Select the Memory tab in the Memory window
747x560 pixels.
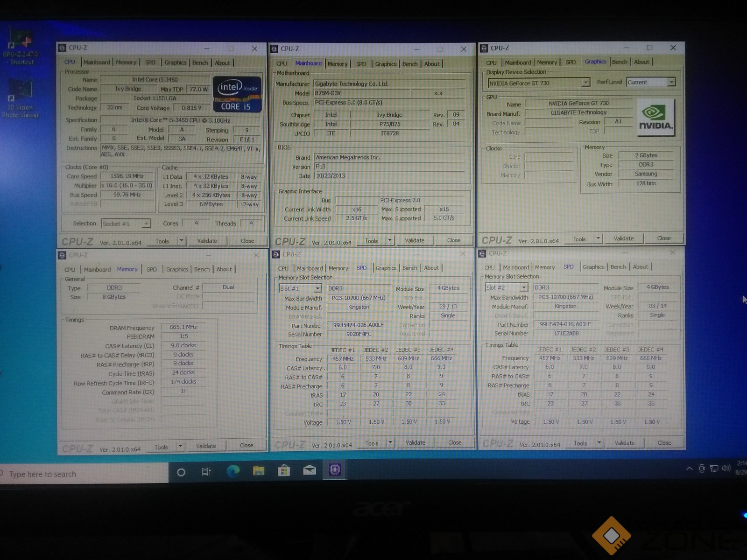click(x=127, y=269)
